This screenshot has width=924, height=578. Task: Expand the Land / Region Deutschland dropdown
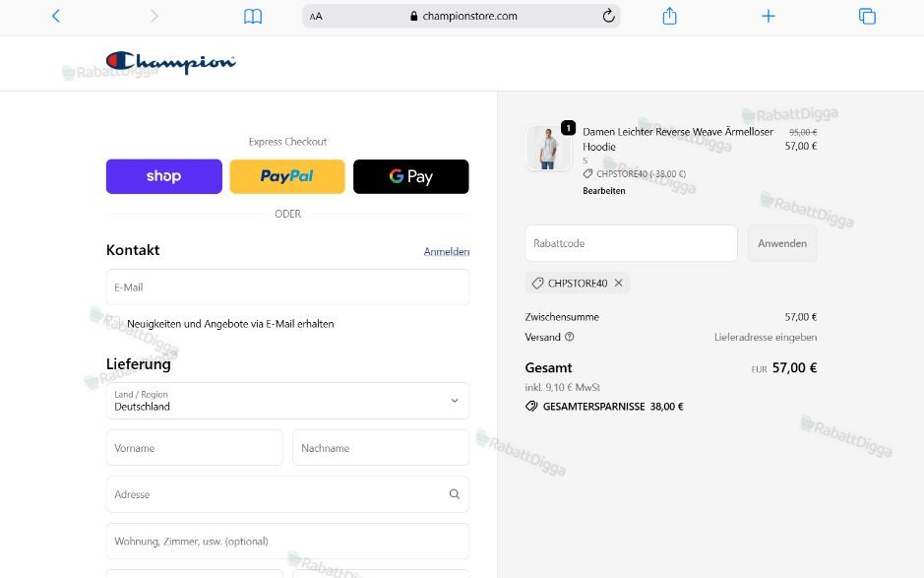287,401
